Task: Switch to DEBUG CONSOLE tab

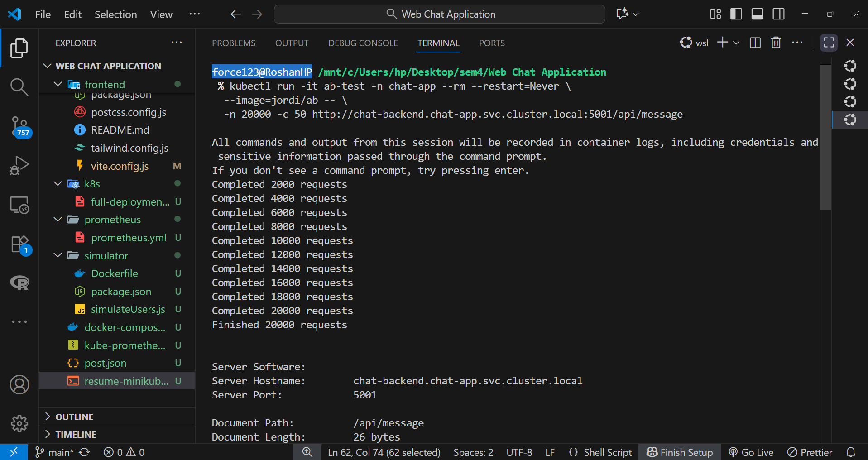Action: point(363,43)
